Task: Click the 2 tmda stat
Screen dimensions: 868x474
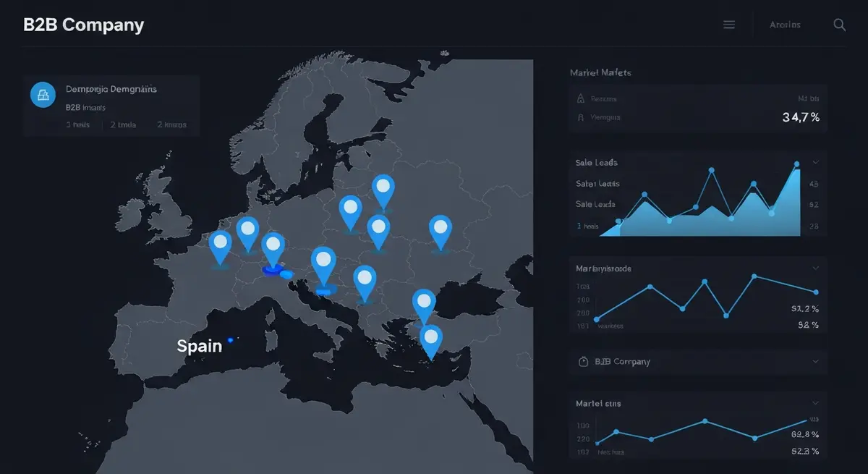Action: pyautogui.click(x=123, y=124)
